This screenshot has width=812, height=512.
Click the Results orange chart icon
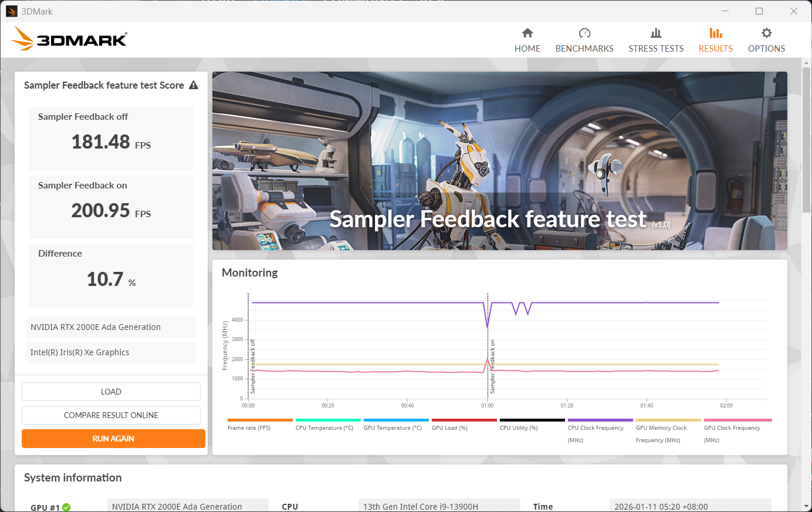point(715,33)
